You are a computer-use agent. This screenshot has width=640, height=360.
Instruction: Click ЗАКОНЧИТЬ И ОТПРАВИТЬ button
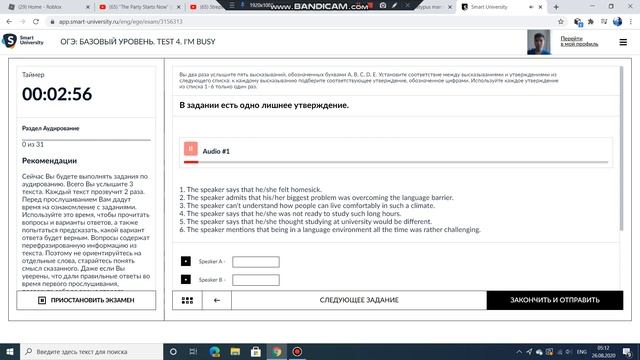pyautogui.click(x=555, y=300)
